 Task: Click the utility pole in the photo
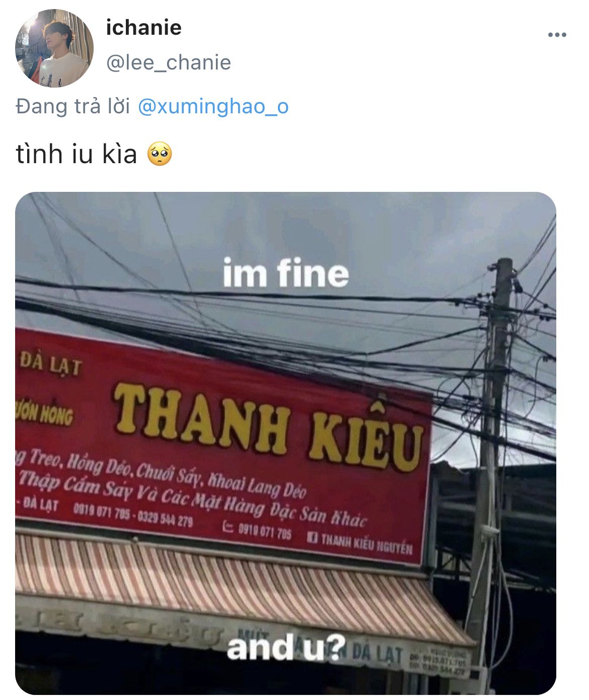[x=491, y=453]
